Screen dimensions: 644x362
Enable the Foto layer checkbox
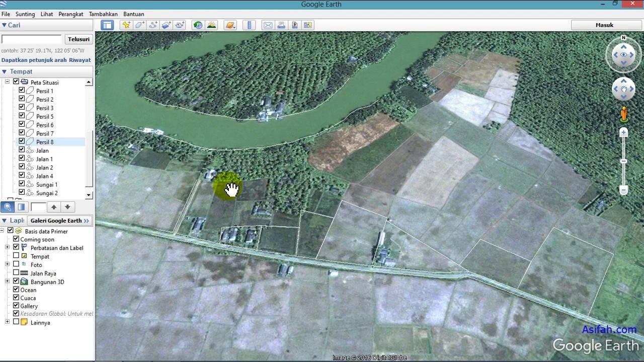pos(16,264)
